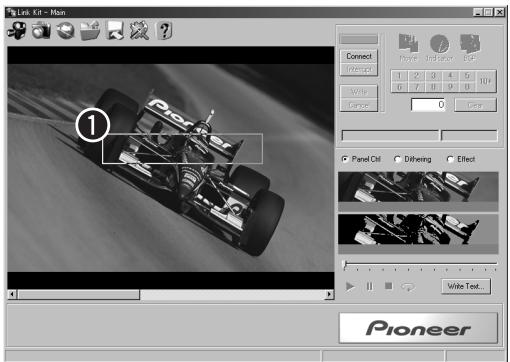Click the Clear button
The image size is (510, 362).
(x=475, y=105)
